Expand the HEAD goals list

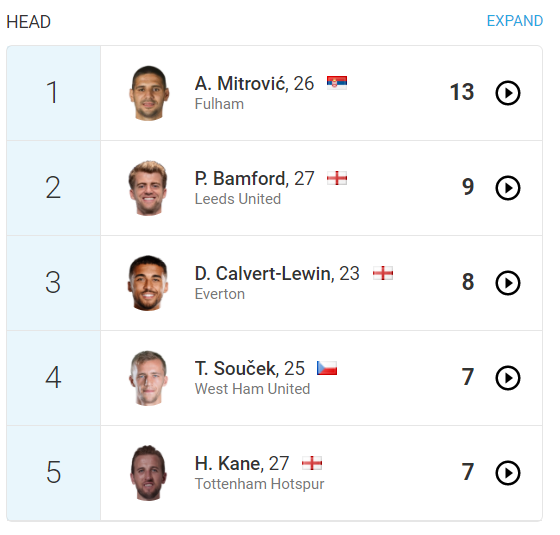(515, 21)
